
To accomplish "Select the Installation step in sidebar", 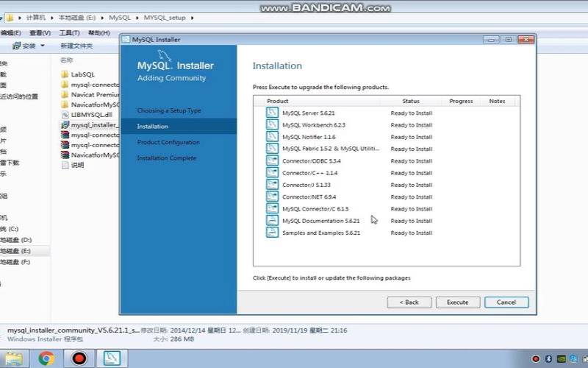I will [x=179, y=126].
